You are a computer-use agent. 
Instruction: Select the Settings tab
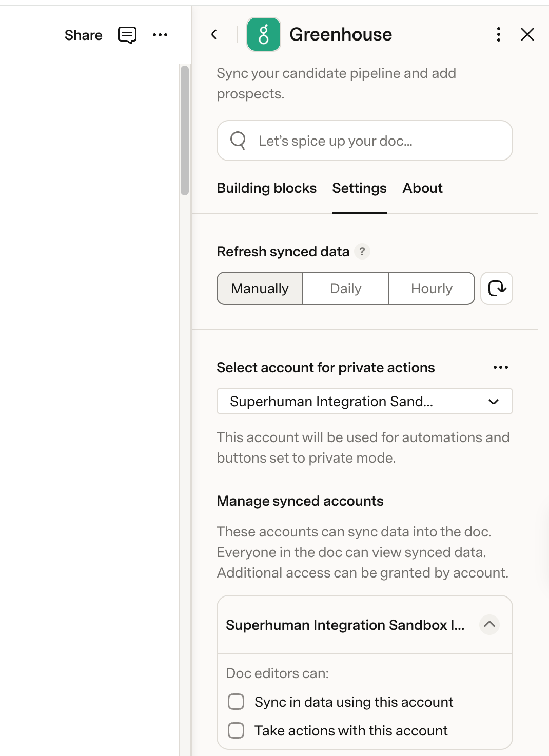pyautogui.click(x=359, y=188)
